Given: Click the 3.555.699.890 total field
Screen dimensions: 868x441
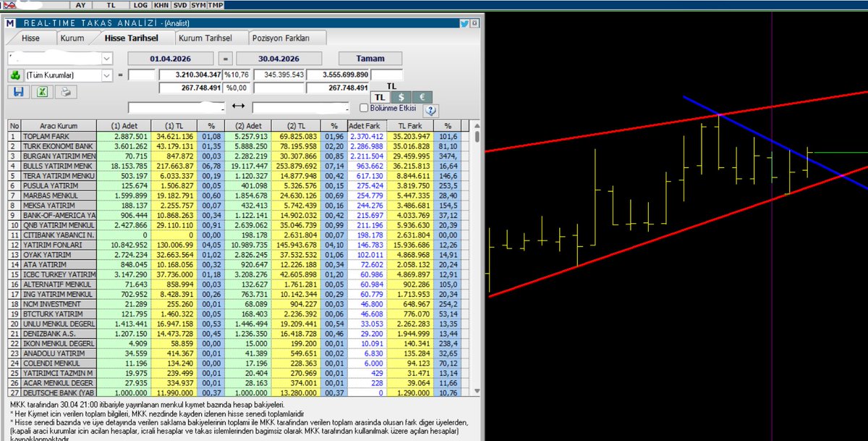Looking at the screenshot, I should coord(338,75).
